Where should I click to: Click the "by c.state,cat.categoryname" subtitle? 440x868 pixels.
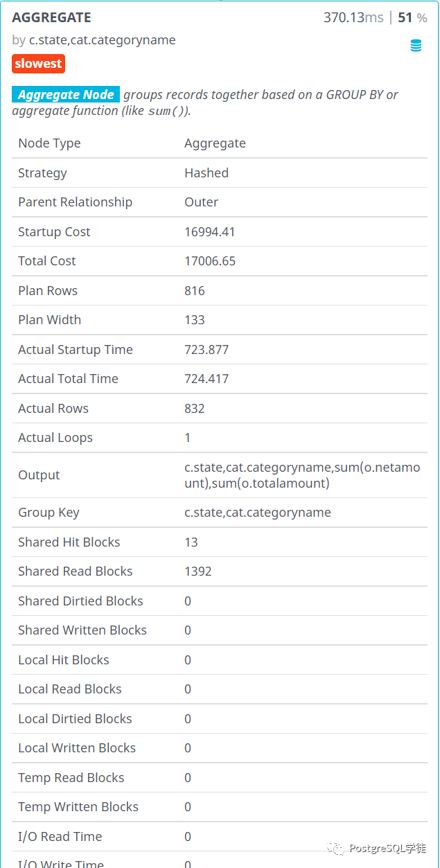(x=94, y=40)
